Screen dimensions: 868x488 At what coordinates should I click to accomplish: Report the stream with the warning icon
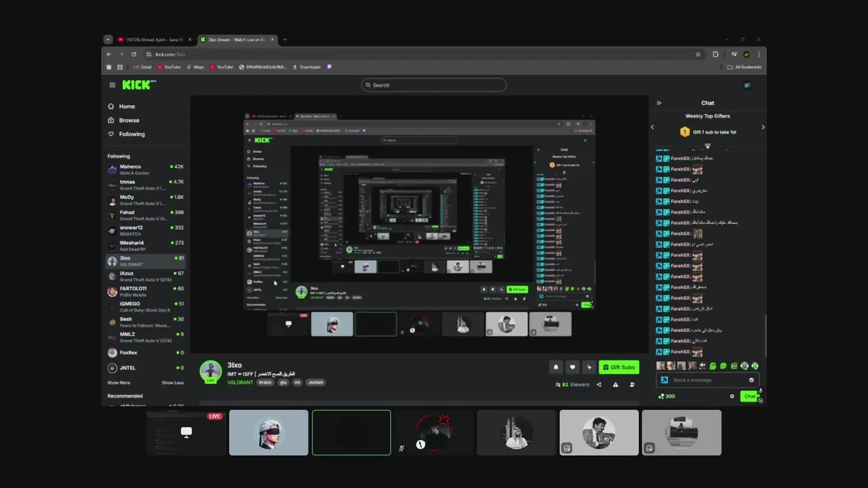click(616, 384)
